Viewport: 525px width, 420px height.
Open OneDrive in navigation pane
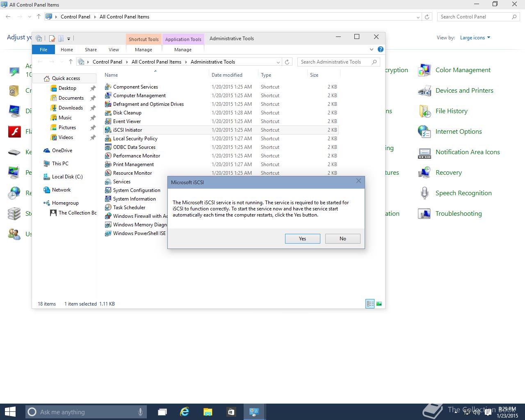62,151
